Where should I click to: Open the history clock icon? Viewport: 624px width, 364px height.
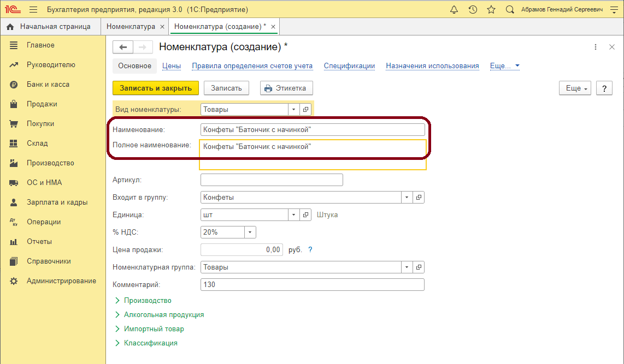[473, 10]
